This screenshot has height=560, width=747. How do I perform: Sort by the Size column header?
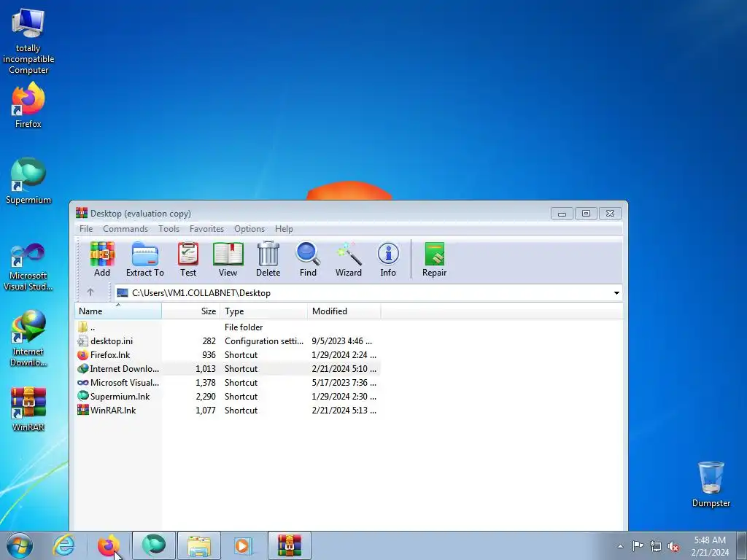pos(191,311)
